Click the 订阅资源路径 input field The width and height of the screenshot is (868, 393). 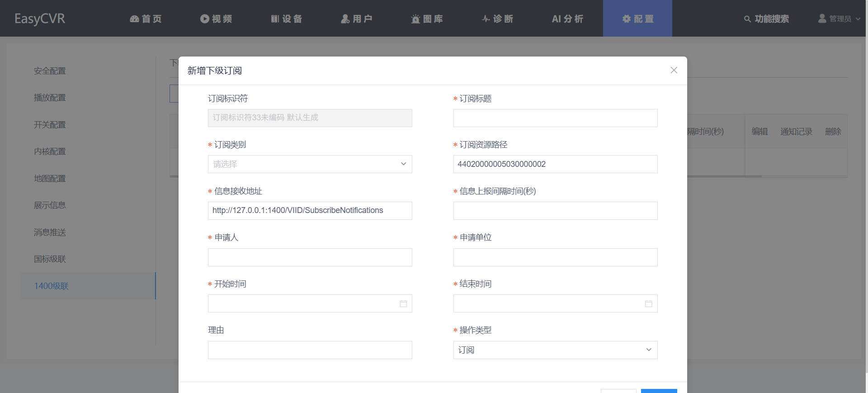click(x=555, y=164)
